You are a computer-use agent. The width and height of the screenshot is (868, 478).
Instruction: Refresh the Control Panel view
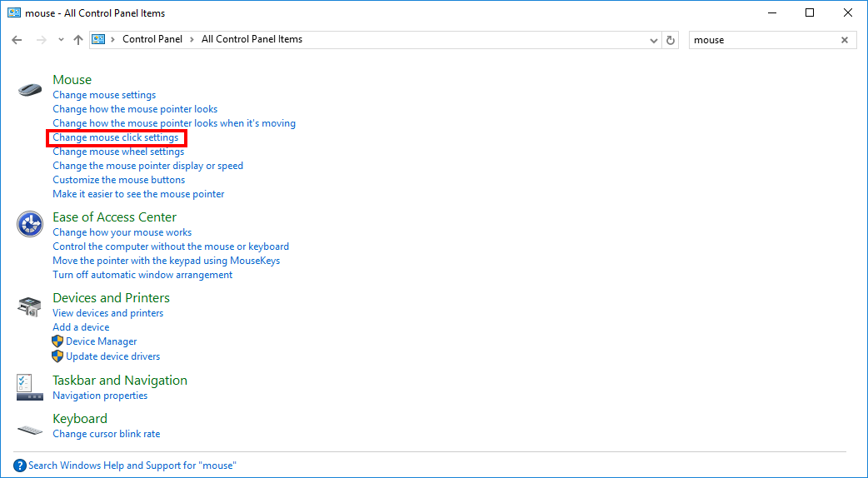pos(671,40)
